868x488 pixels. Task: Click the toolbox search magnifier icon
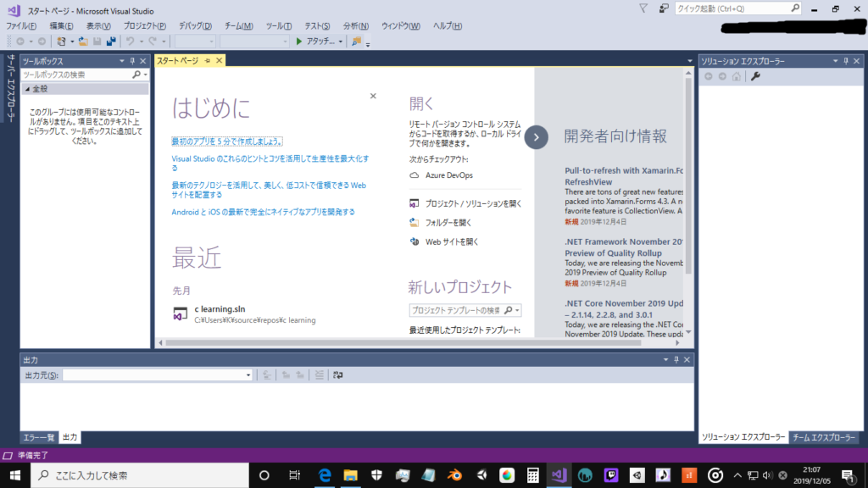(x=136, y=75)
